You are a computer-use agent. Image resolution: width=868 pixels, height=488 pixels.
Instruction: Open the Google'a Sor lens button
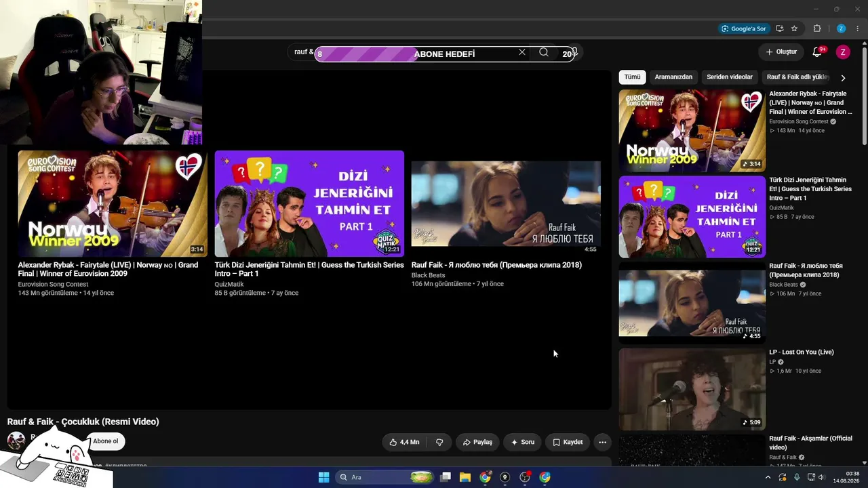(x=744, y=28)
